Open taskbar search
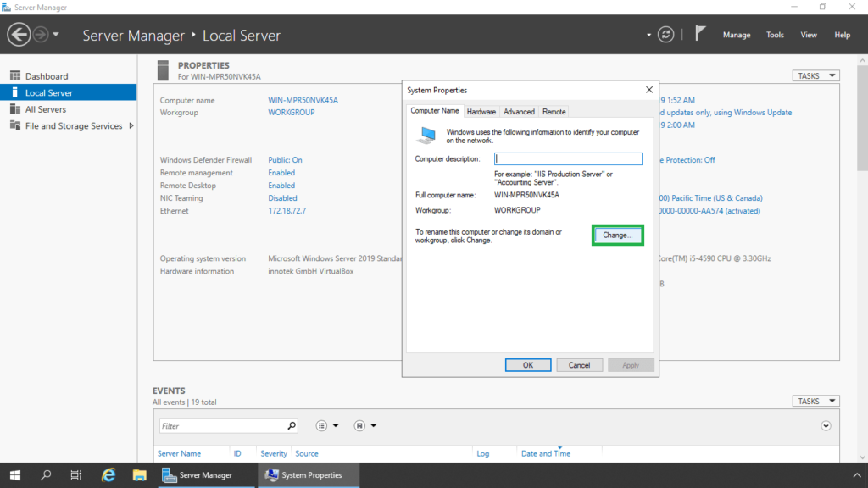868x488 pixels. tap(46, 475)
